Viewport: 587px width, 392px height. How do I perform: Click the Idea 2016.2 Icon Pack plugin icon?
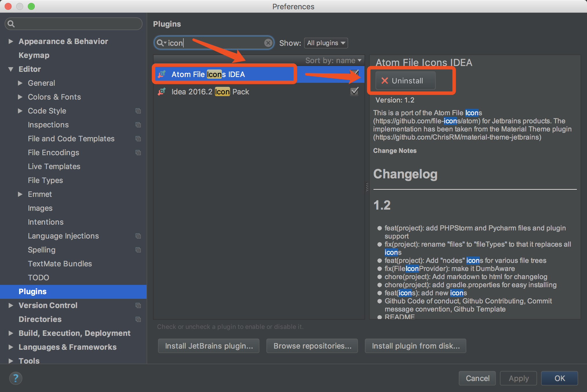[162, 92]
